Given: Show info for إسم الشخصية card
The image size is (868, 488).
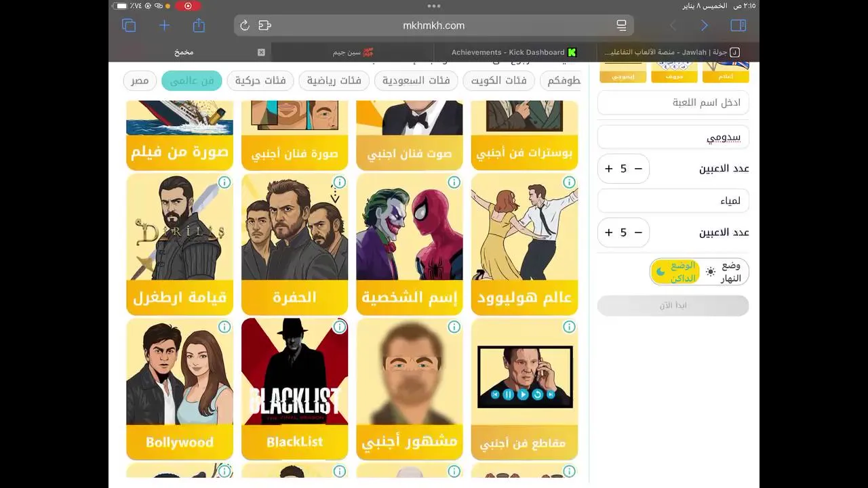Looking at the screenshot, I should click(x=454, y=182).
